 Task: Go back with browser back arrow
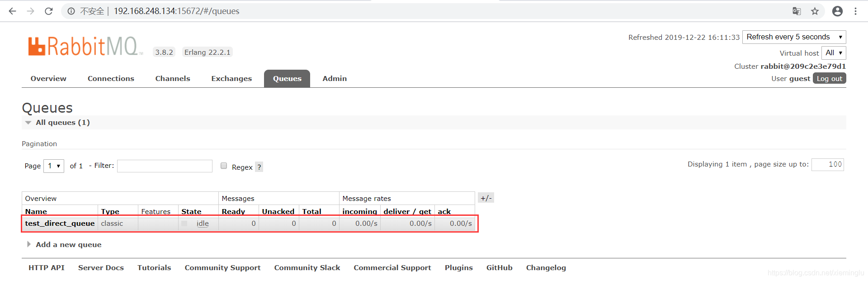tap(12, 11)
